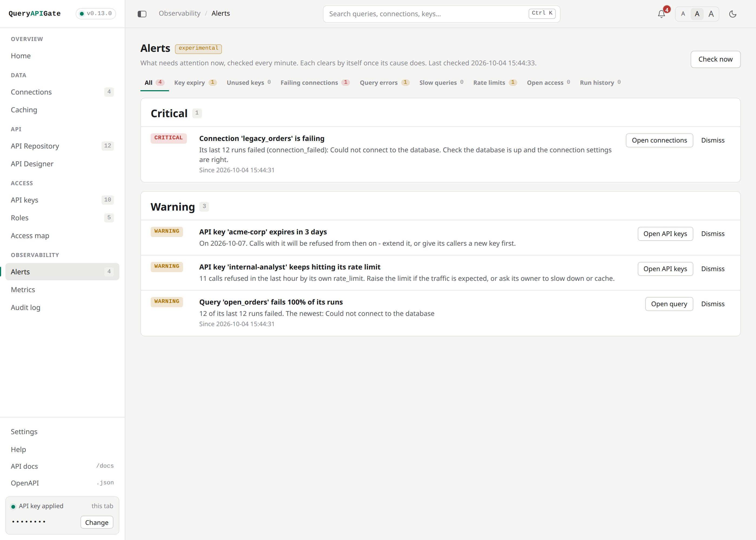Open API keys for internal-analyst alert
The height and width of the screenshot is (540, 756).
coord(665,269)
